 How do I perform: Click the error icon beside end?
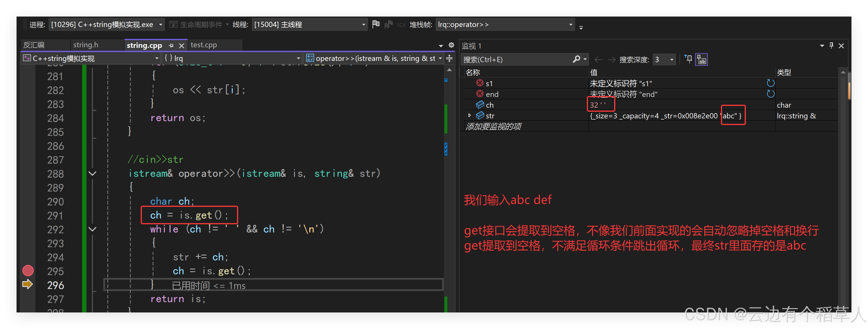[x=480, y=94]
